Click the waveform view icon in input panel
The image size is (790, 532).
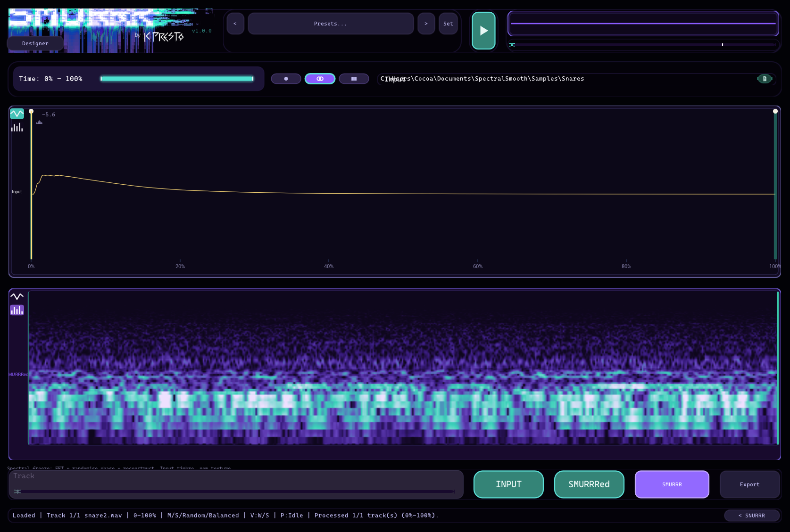tap(17, 114)
